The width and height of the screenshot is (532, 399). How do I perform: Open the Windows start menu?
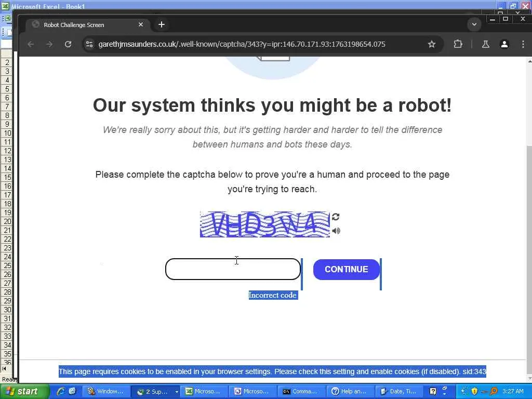coord(24,391)
